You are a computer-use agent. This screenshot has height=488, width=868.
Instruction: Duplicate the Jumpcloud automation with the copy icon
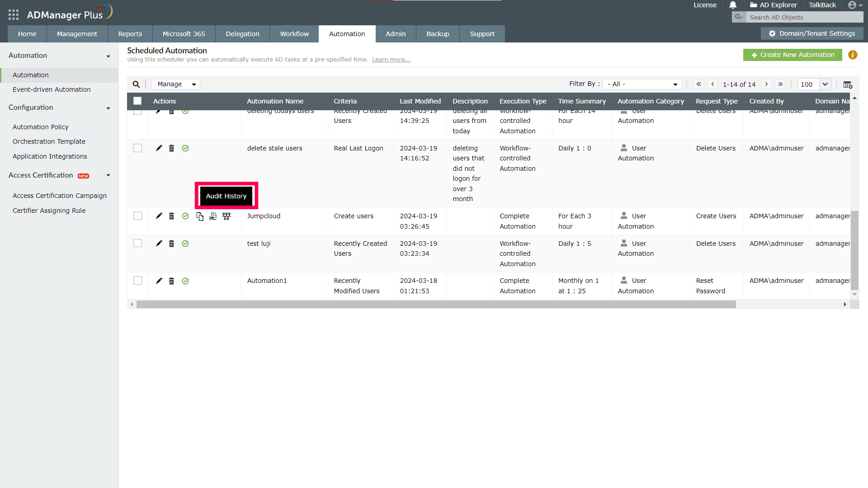pos(200,216)
